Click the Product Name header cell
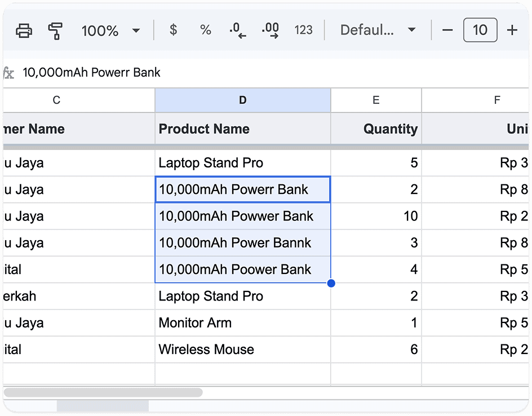 pos(242,129)
